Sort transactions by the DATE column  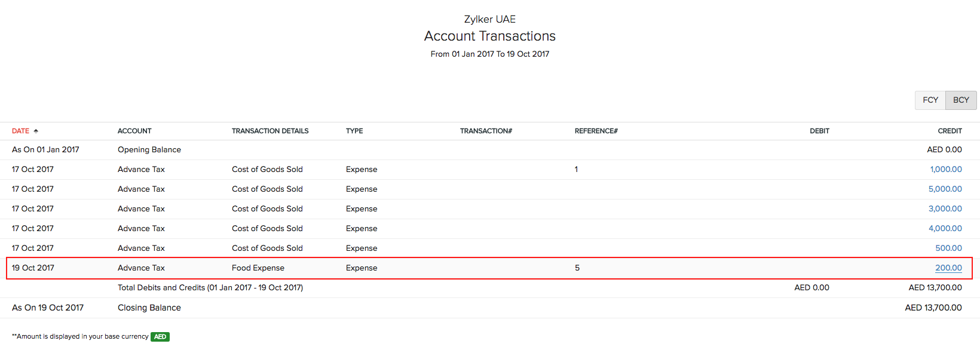(x=20, y=130)
